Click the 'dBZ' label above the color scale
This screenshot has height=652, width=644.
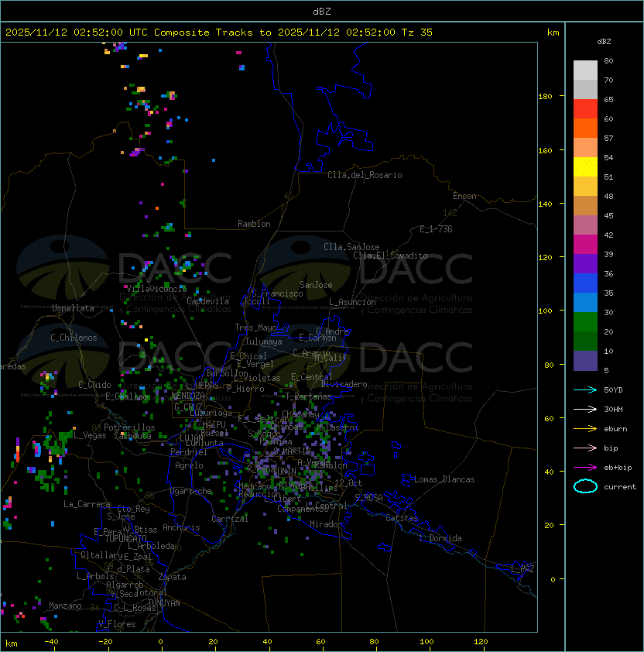coord(604,42)
